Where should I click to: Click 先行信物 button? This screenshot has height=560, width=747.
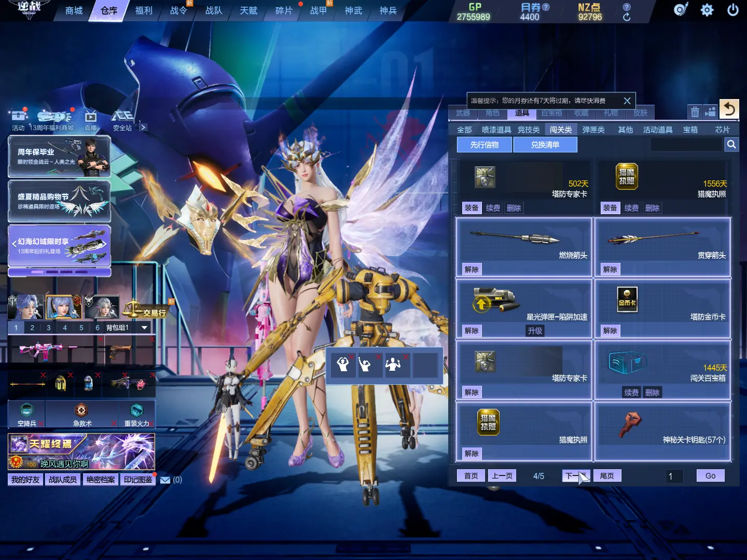pos(485,145)
